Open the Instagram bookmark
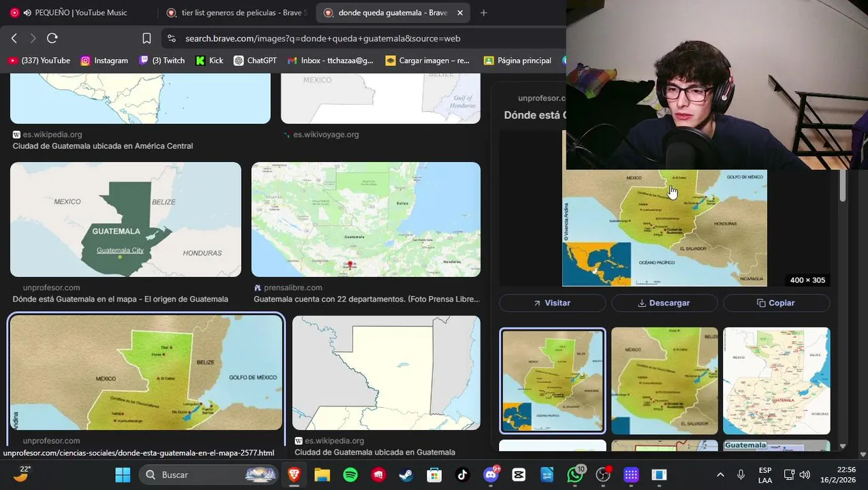 [105, 61]
